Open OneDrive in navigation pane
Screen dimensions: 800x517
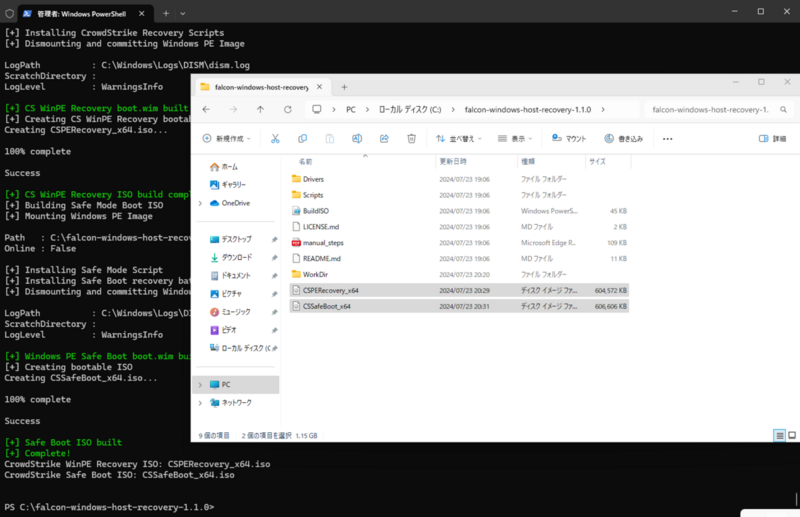tap(230, 203)
